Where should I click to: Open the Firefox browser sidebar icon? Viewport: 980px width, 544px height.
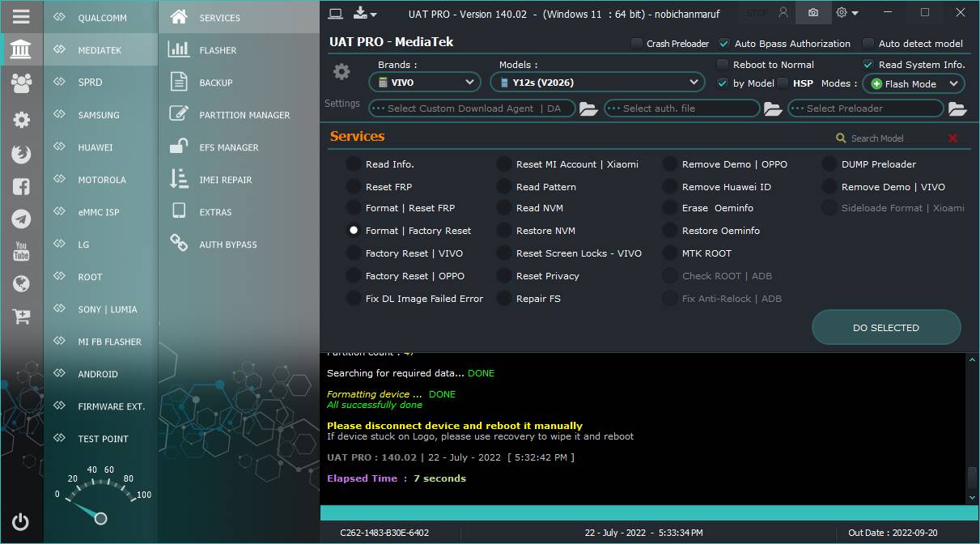[x=21, y=154]
